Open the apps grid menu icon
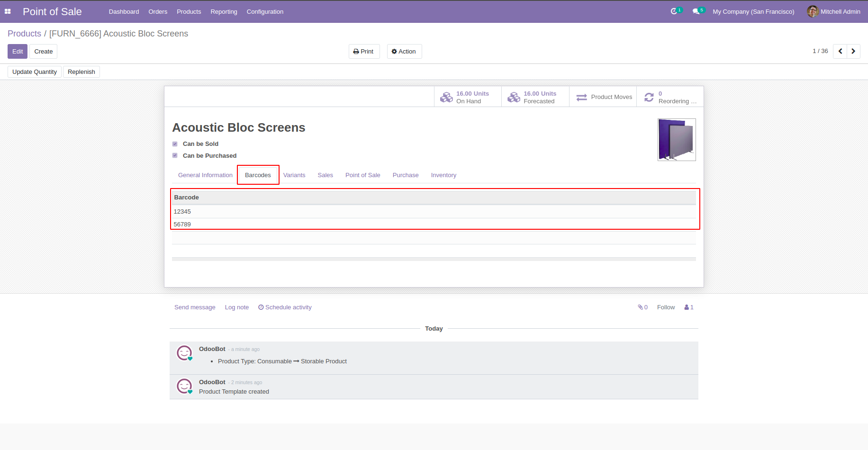 (8, 11)
